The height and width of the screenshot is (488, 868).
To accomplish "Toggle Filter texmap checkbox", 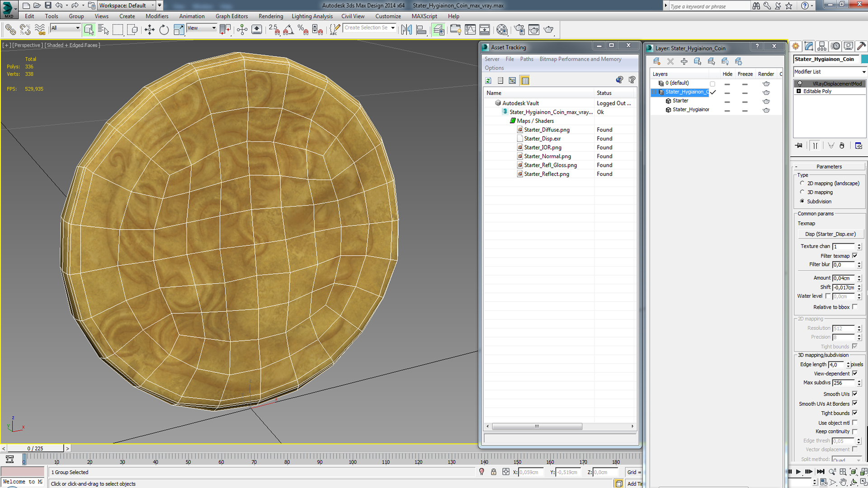I will pyautogui.click(x=854, y=256).
